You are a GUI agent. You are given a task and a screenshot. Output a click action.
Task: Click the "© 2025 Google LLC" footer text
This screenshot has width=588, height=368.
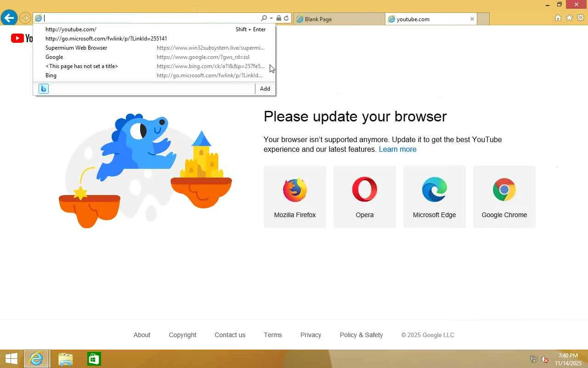428,335
